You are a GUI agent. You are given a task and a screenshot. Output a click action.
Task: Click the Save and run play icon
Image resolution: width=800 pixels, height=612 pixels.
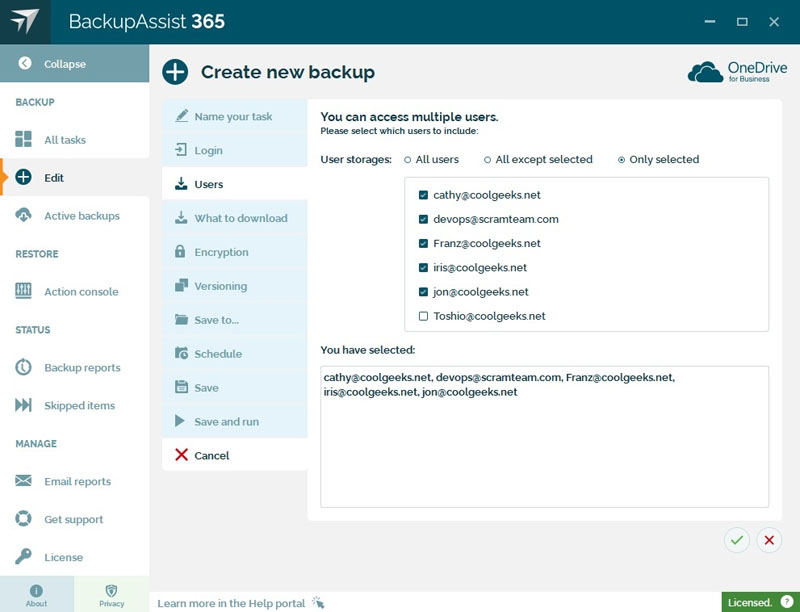click(180, 421)
